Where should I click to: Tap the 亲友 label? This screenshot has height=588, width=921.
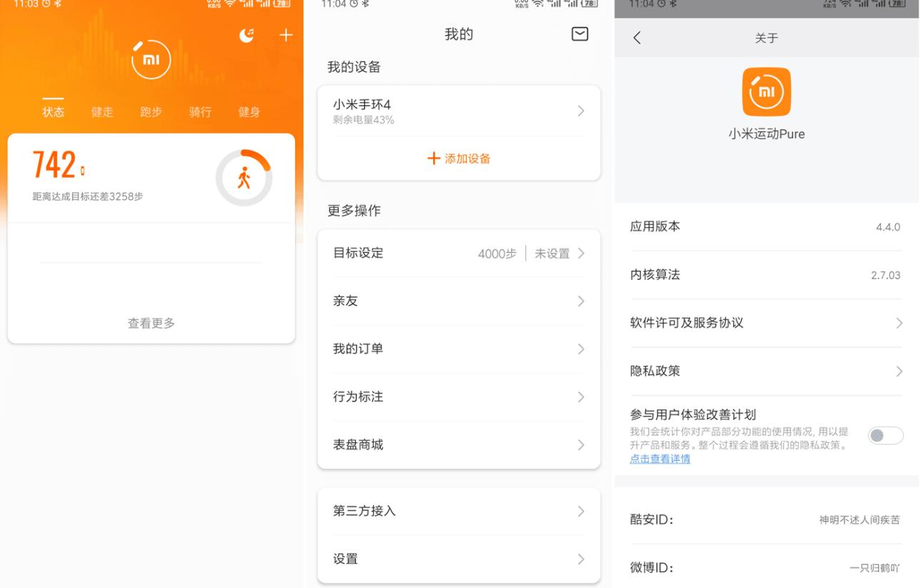click(x=345, y=302)
